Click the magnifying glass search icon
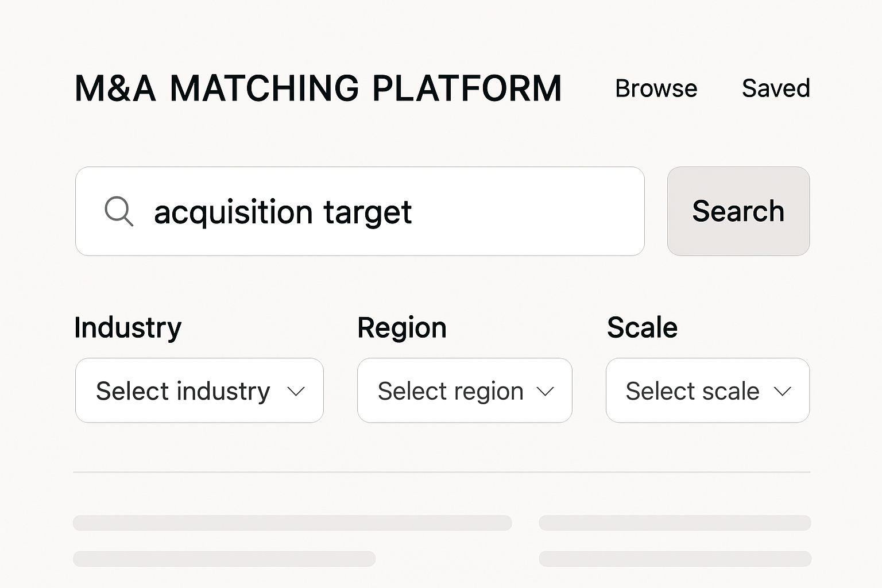This screenshot has height=588, width=882. pos(119,211)
